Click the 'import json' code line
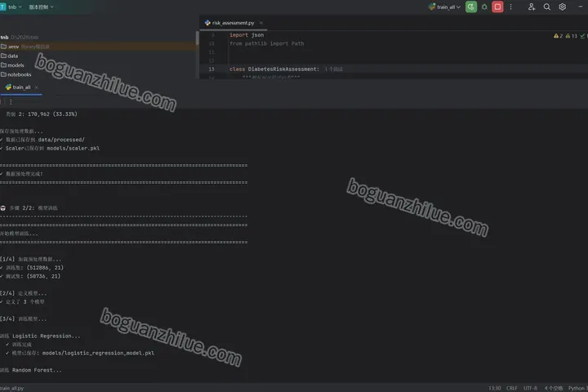 [x=247, y=35]
